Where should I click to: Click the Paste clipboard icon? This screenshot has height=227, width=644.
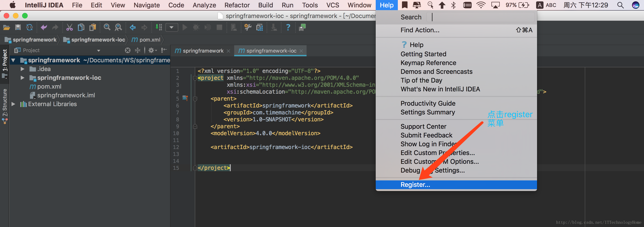[x=93, y=27]
